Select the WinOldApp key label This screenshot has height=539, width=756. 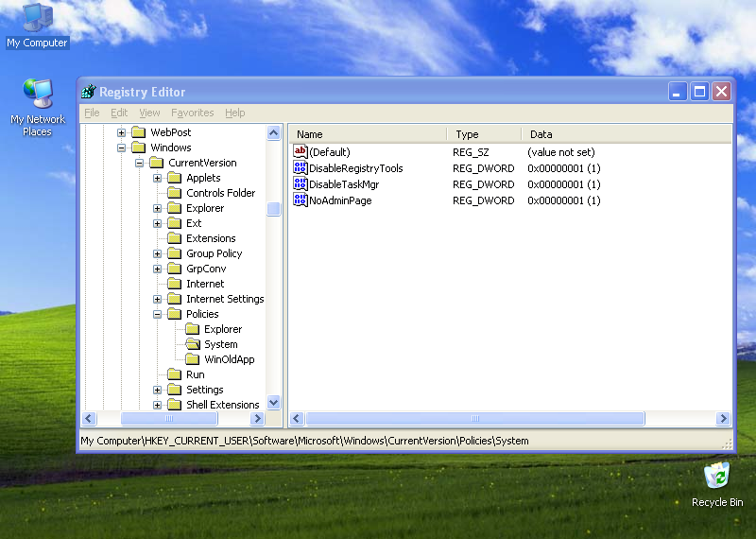(x=229, y=359)
